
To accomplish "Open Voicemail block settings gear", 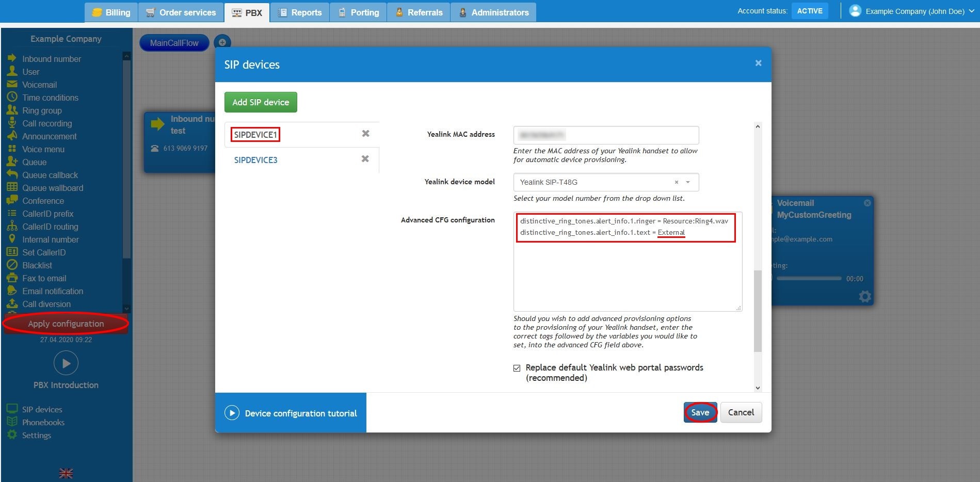I will [864, 296].
